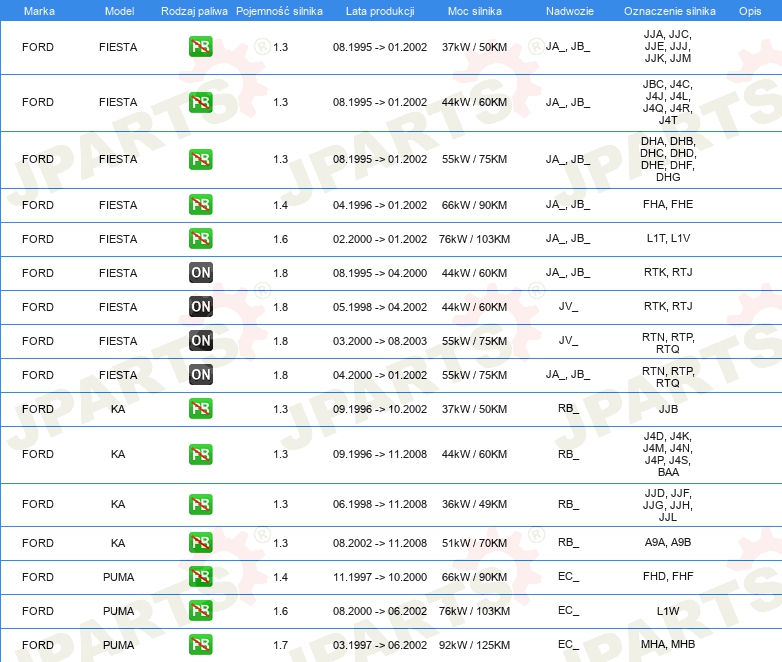The width and height of the screenshot is (782, 662).
Task: Click the Rodzaj paliwa column header
Action: point(194,11)
